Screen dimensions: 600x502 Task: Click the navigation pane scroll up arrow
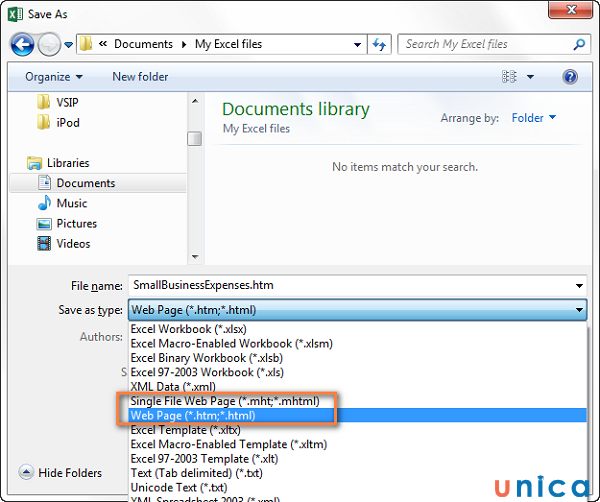(x=195, y=101)
